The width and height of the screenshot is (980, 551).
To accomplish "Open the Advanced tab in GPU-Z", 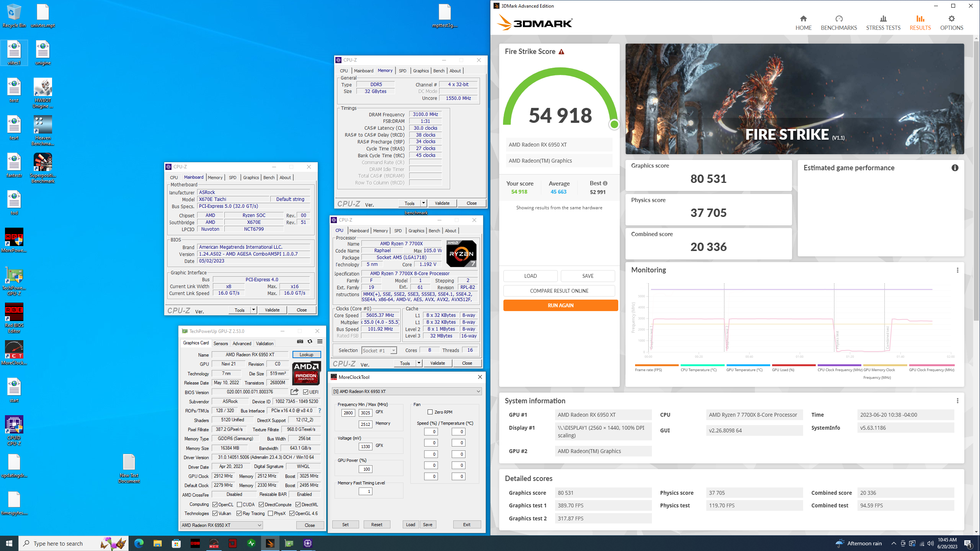I will [242, 344].
